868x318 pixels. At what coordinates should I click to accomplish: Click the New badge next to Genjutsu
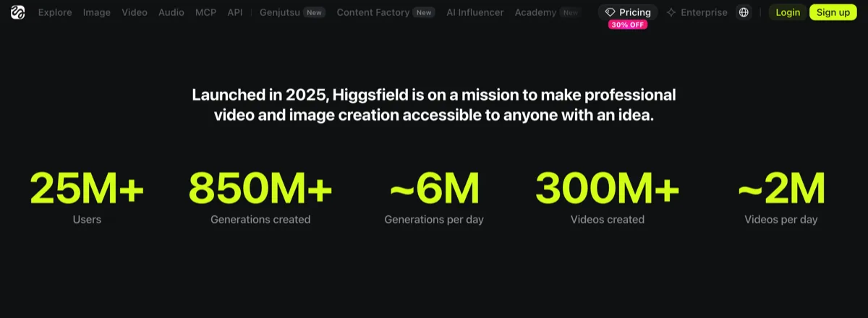pos(313,12)
